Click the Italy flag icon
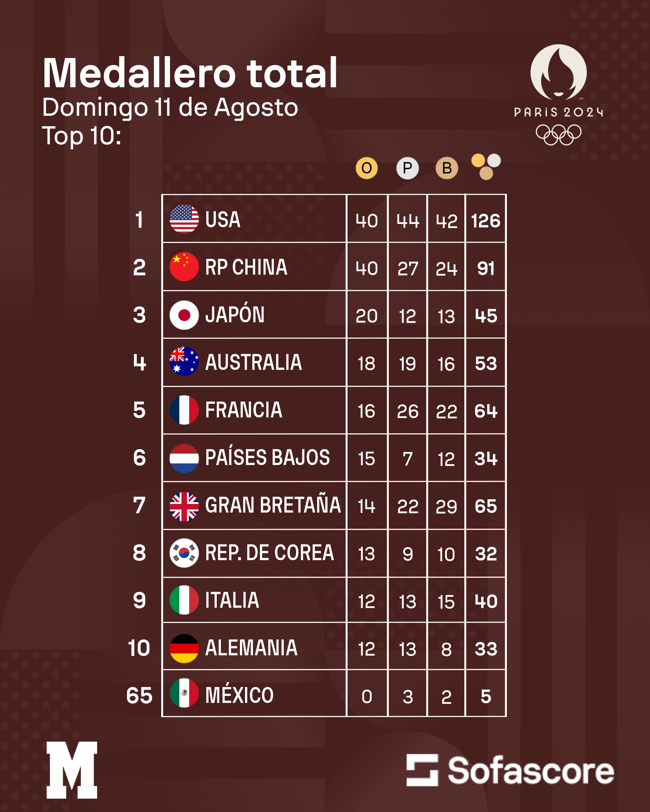Viewport: 650px width, 812px height. pyautogui.click(x=184, y=600)
